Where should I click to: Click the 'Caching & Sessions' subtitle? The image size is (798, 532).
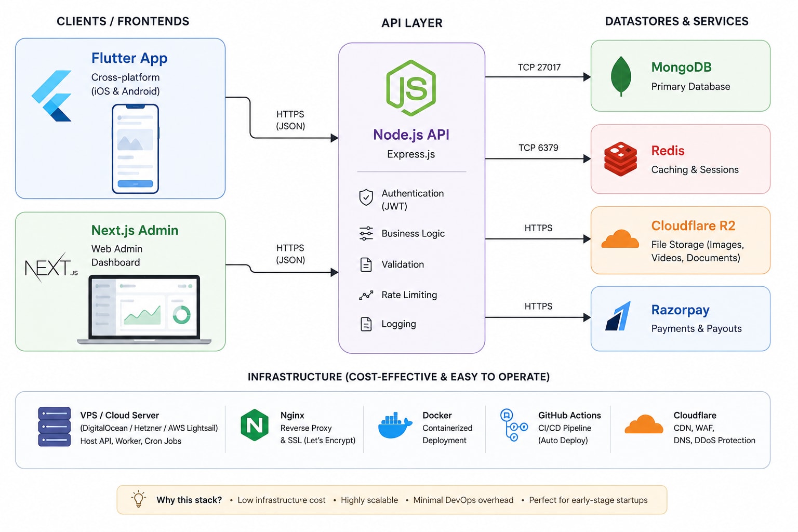click(x=695, y=170)
